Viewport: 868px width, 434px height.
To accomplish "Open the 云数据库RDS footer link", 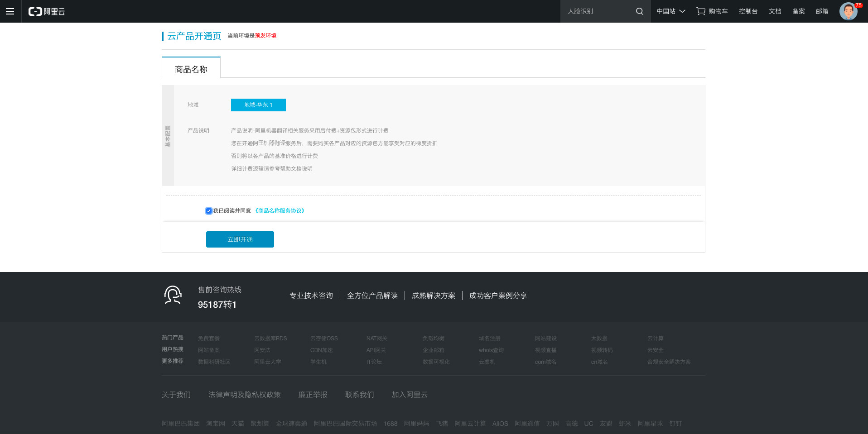I will tap(270, 339).
